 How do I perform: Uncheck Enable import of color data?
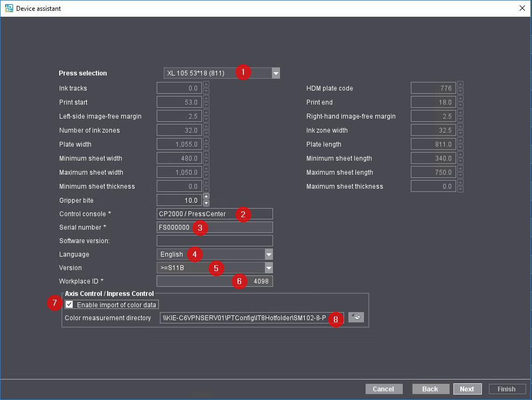pyautogui.click(x=69, y=305)
